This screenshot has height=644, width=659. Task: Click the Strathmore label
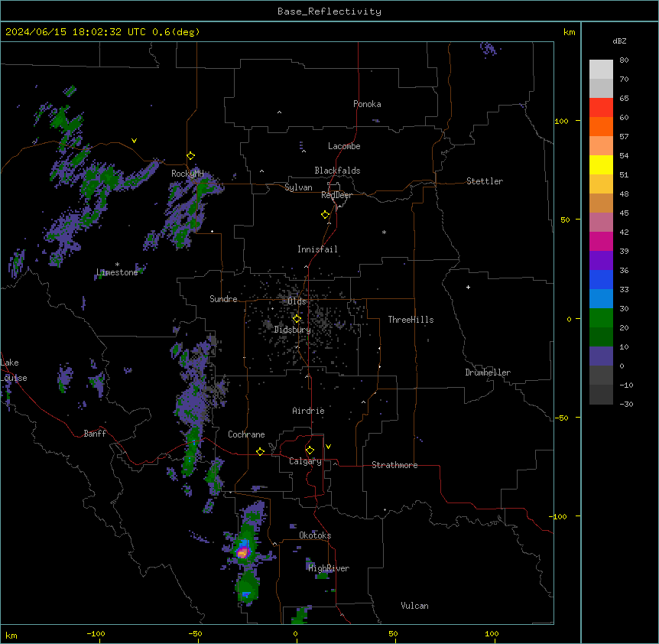point(394,465)
